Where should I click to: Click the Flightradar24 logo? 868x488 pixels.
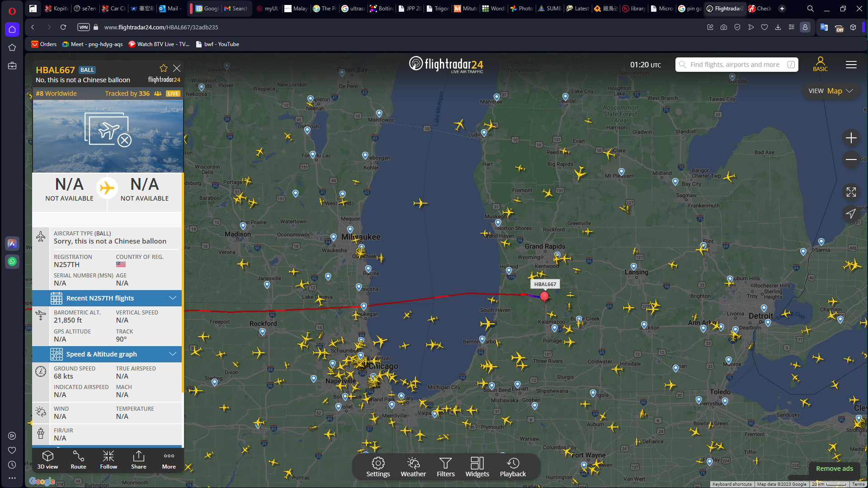[446, 65]
